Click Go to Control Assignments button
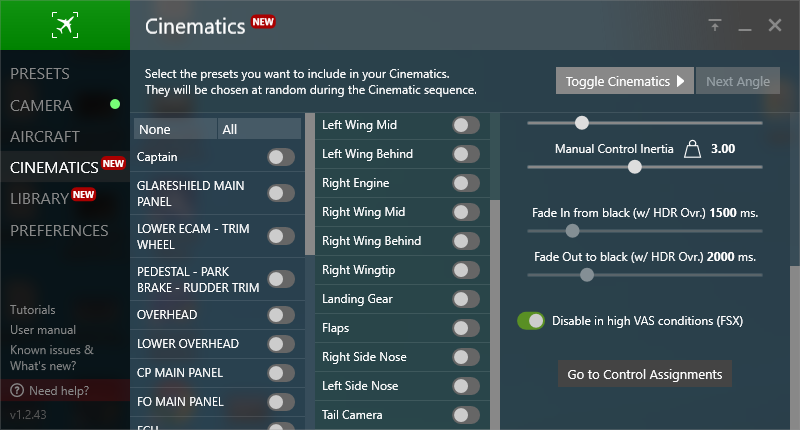This screenshot has width=800, height=430. click(x=644, y=374)
